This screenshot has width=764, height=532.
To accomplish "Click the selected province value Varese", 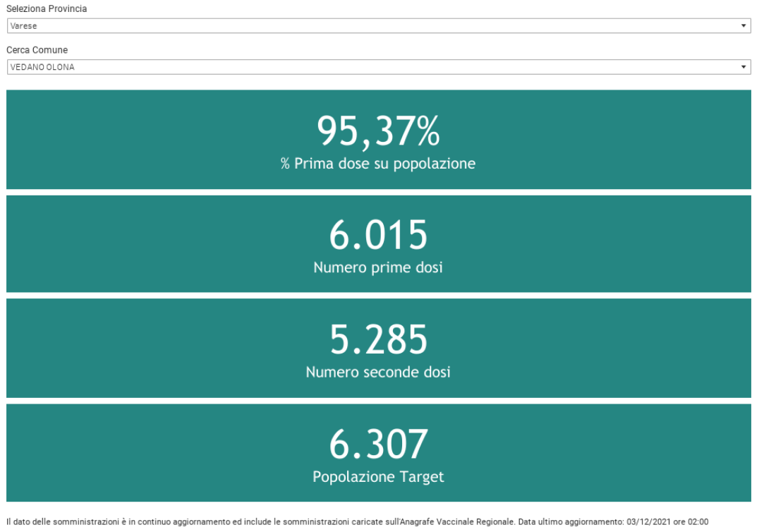I will [x=24, y=26].
